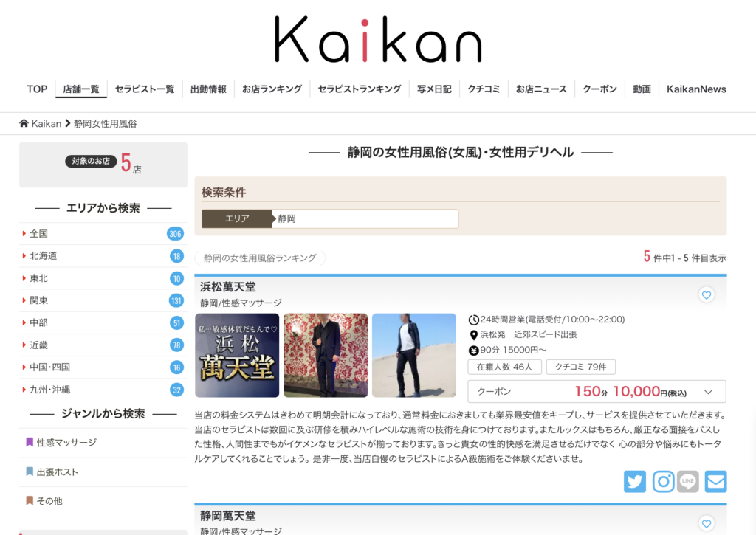Screen dimensions: 756x535
Task: Click the エリア search field containing 静岡
Action: click(365, 218)
